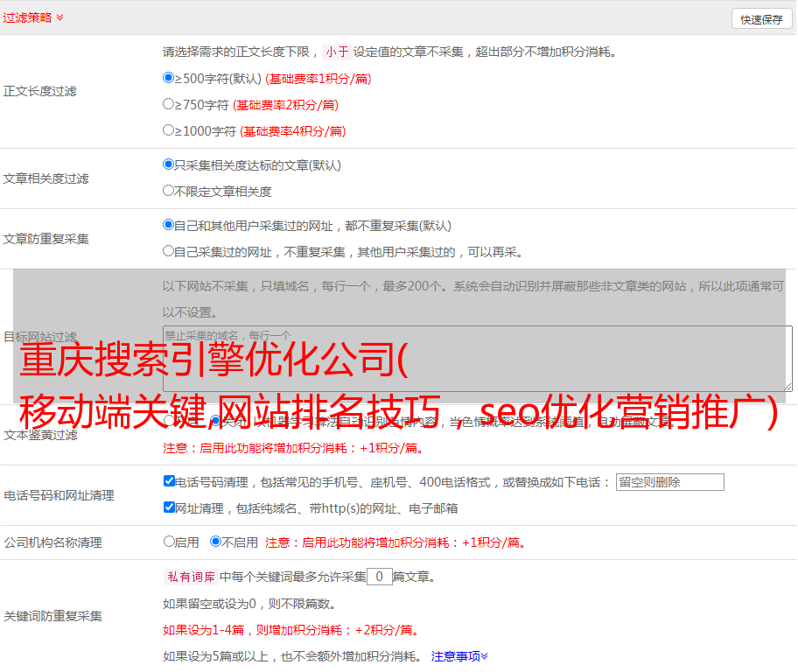Expand the 注意事项 link
Image resolution: width=798 pixels, height=672 pixels.
pos(459,656)
